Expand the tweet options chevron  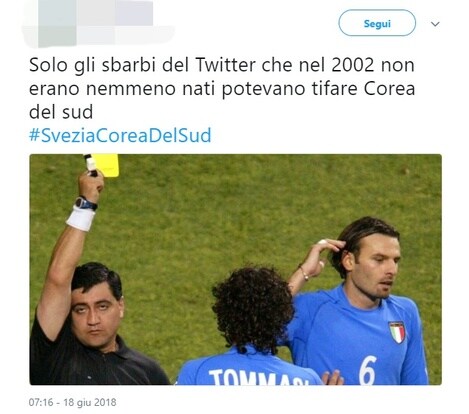click(x=435, y=24)
